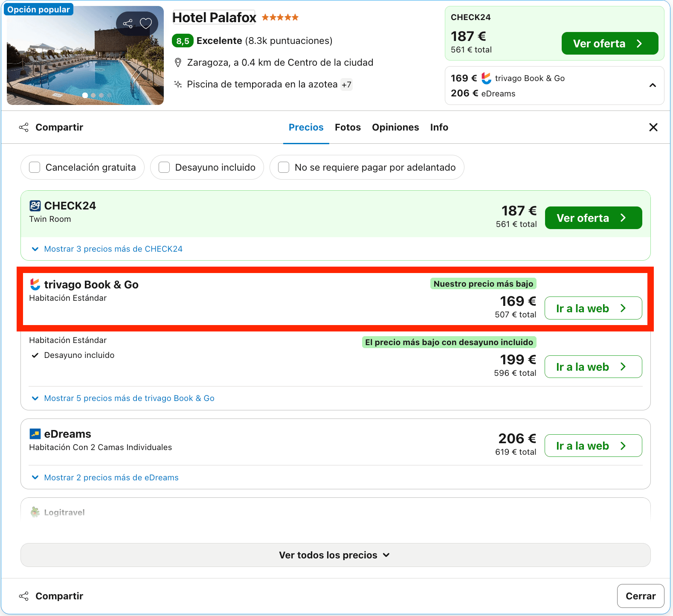
Task: Click the Excelente (8.3k puntuaciones) rating text
Action: [x=264, y=41]
